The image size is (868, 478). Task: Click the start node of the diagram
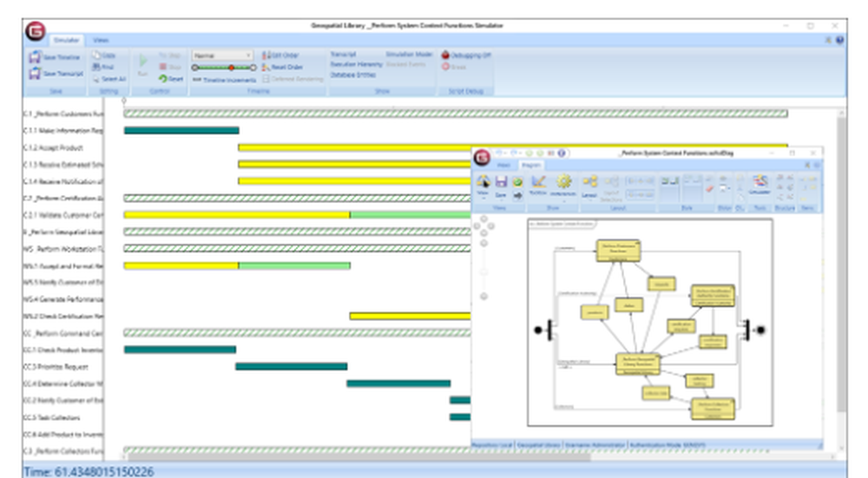[537, 330]
